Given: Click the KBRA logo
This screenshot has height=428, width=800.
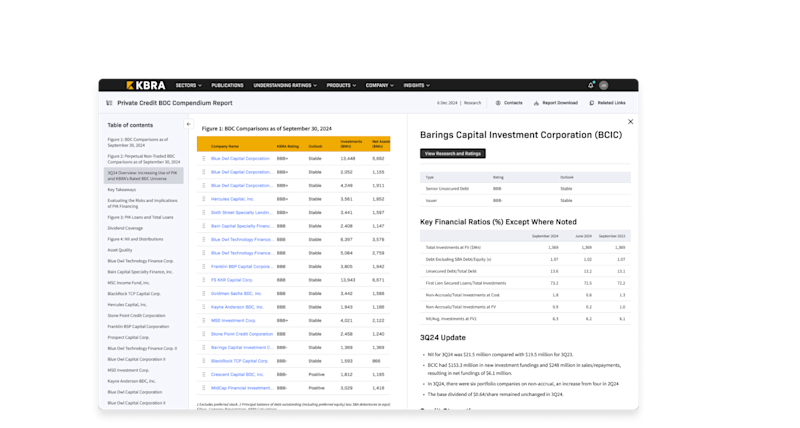Looking at the screenshot, I should (145, 85).
